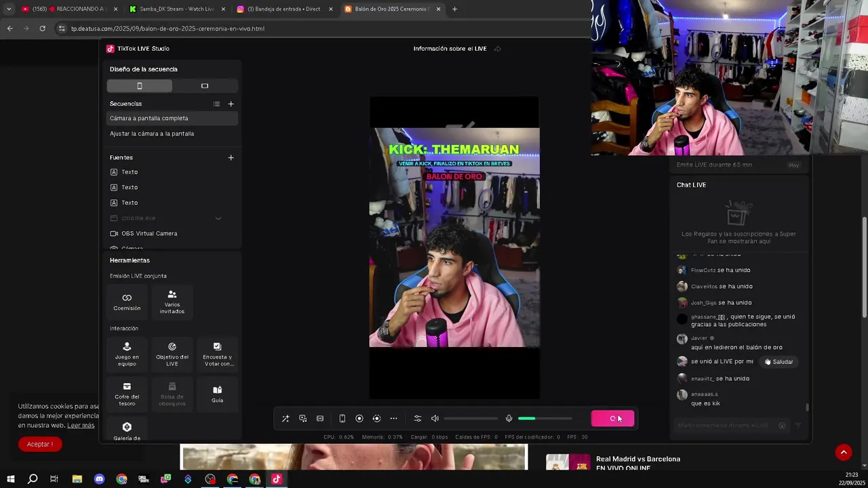The width and height of the screenshot is (868, 488).
Task: Open File Explorer from the taskbar
Action: tap(77, 479)
